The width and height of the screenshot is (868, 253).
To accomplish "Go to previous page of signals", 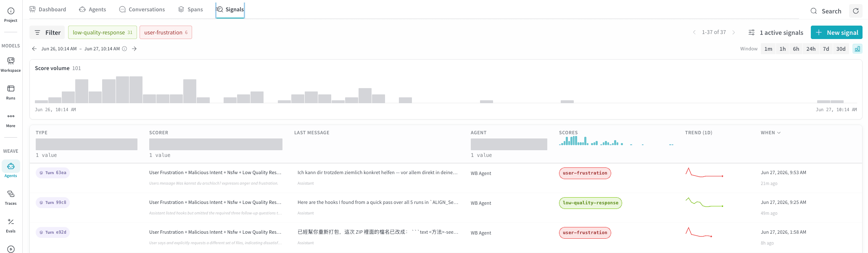I will point(694,32).
